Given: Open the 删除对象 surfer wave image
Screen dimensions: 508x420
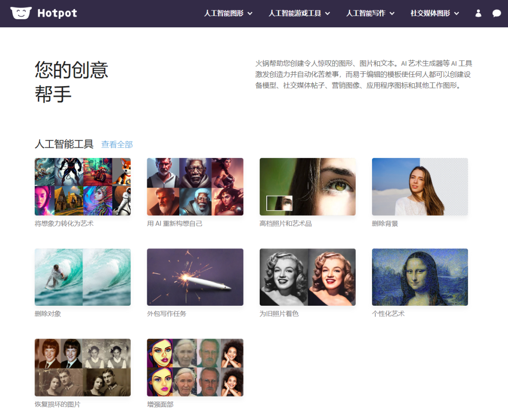Looking at the screenshot, I should (83, 277).
